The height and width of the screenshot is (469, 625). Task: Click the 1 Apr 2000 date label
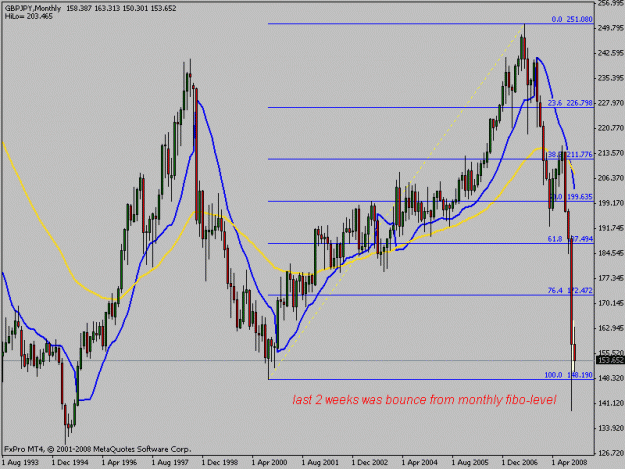click(x=269, y=463)
